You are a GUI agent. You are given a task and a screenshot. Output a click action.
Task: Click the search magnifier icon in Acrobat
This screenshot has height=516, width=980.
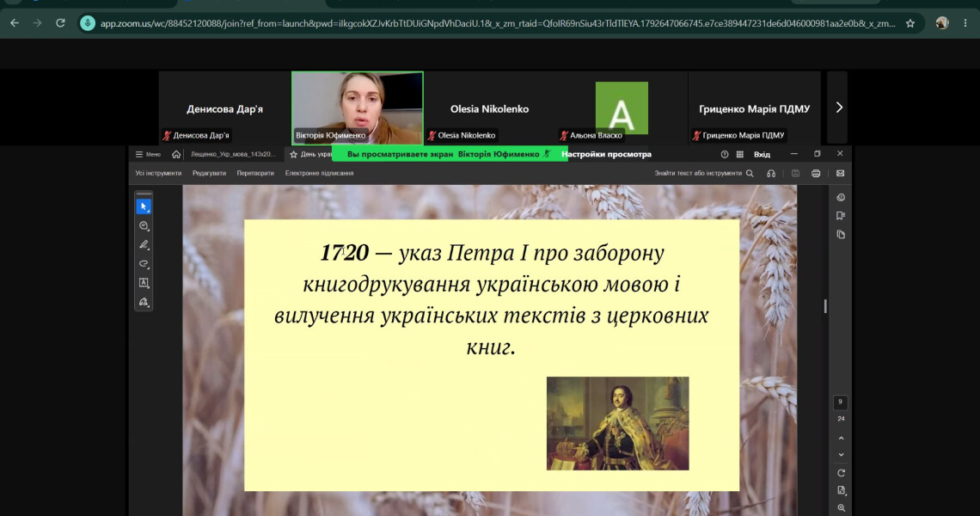tap(750, 173)
